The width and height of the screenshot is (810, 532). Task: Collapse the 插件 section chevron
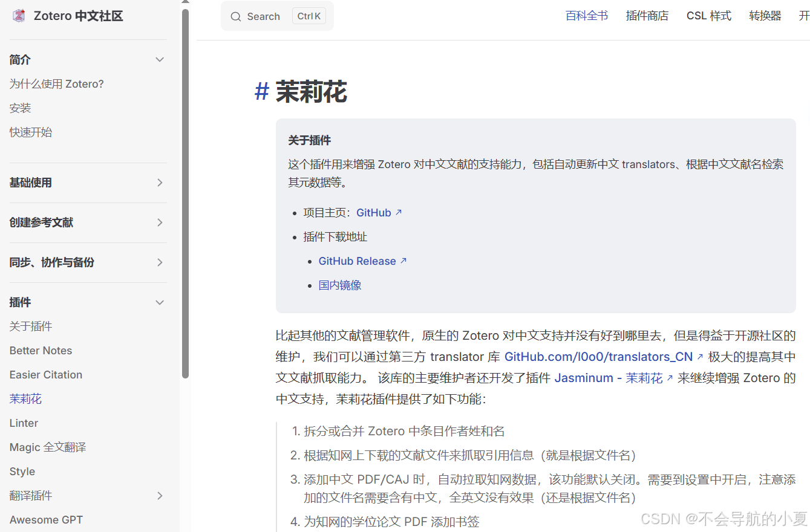click(160, 302)
